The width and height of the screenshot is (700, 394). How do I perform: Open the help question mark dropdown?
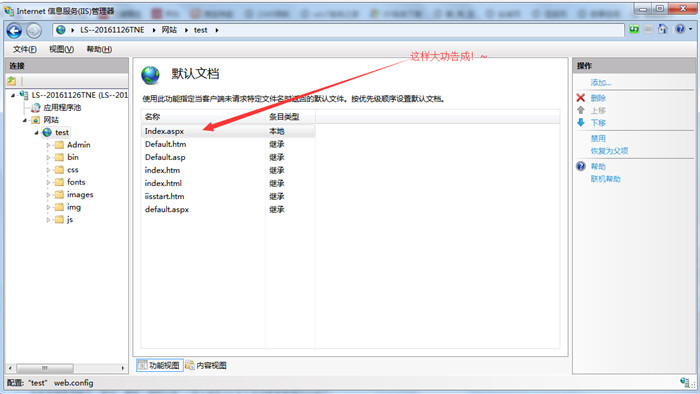tap(683, 29)
